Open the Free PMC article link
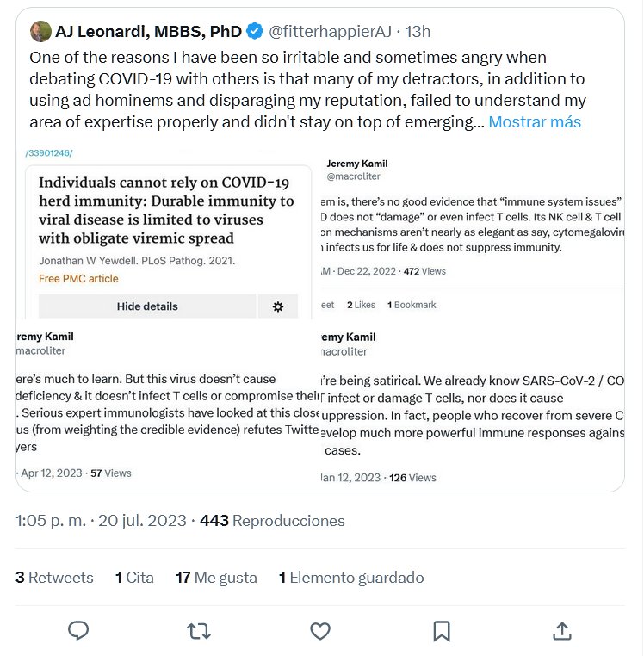 coord(78,279)
